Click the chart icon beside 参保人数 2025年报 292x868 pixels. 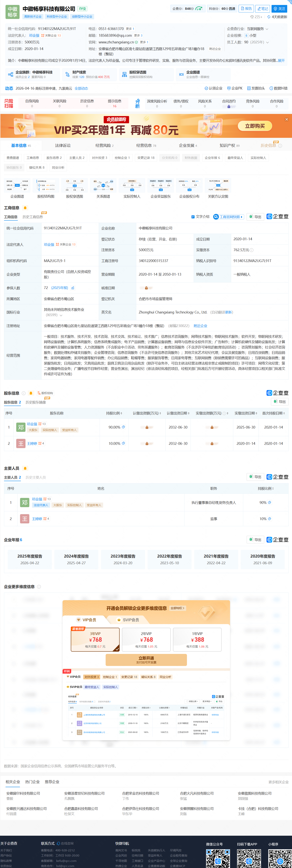tap(73, 288)
